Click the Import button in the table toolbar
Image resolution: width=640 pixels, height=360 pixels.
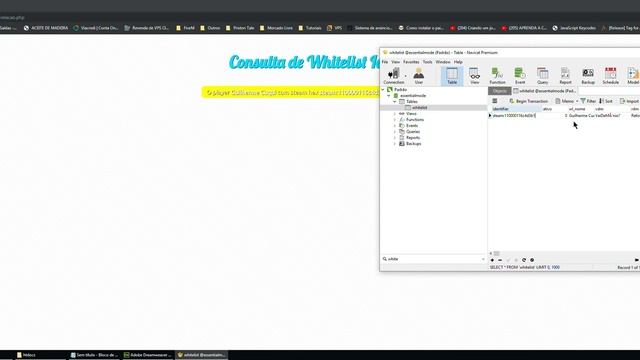[x=629, y=101]
